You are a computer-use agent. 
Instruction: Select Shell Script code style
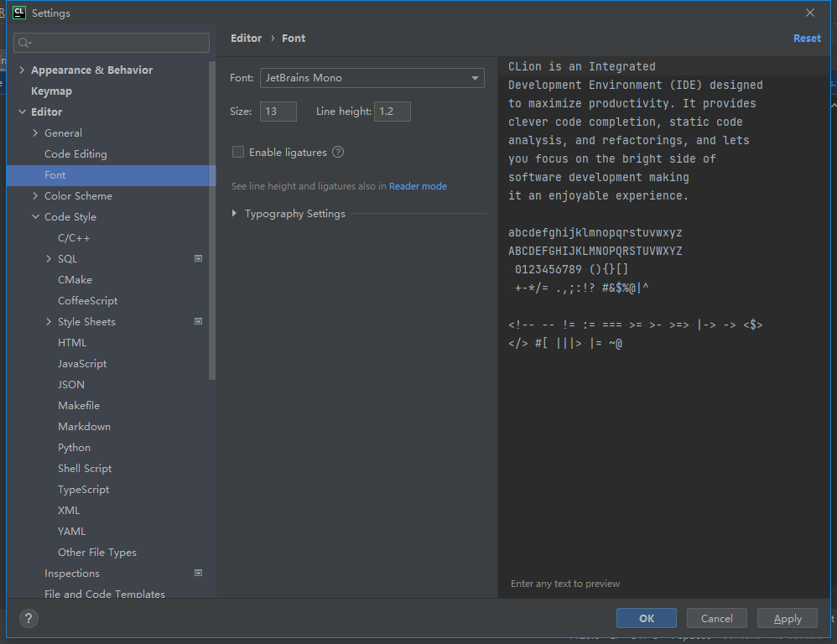pyautogui.click(x=85, y=469)
